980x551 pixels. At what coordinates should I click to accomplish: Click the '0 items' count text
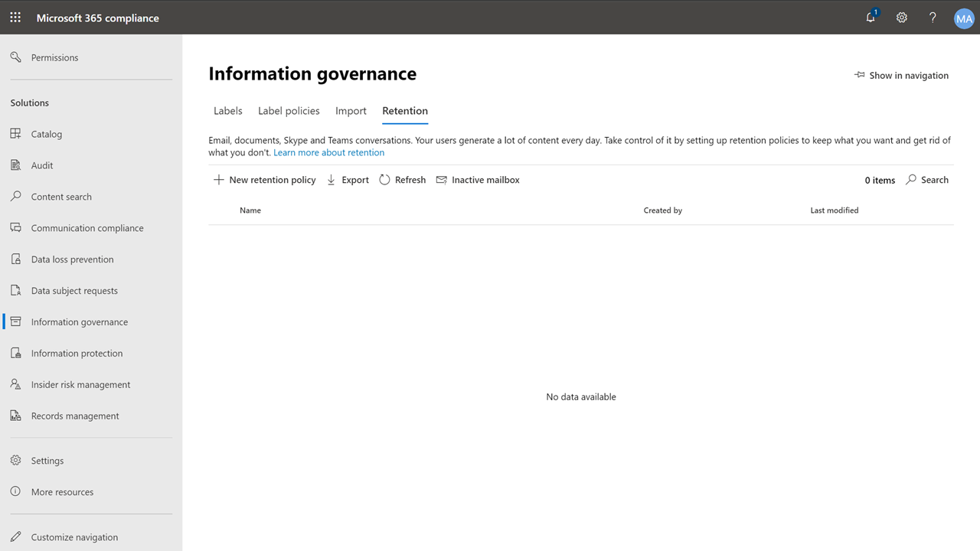click(x=880, y=180)
